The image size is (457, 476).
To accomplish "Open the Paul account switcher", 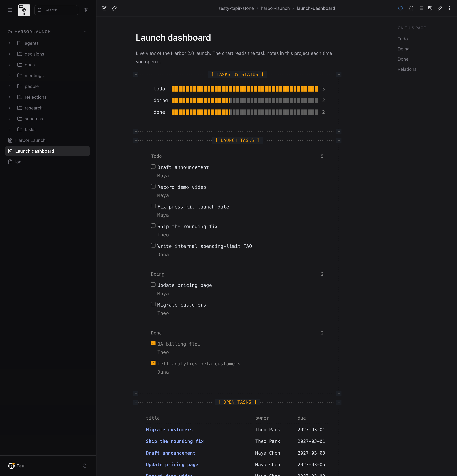I will pos(85,466).
